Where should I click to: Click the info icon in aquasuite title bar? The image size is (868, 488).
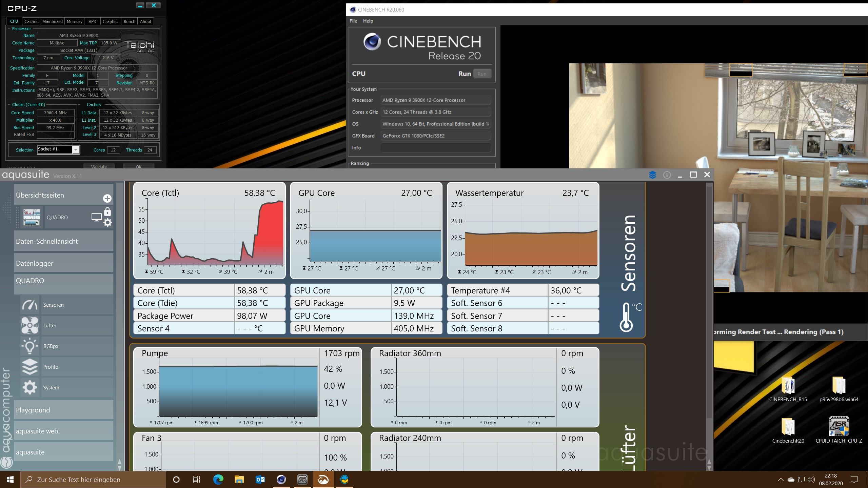point(667,175)
